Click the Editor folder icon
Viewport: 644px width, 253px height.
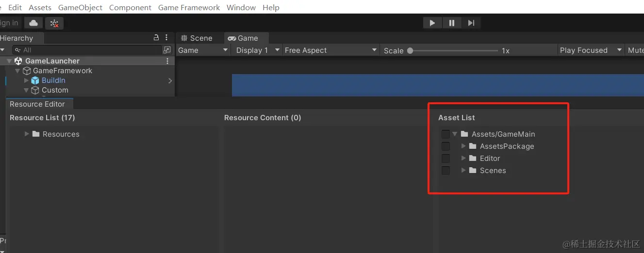tap(473, 158)
